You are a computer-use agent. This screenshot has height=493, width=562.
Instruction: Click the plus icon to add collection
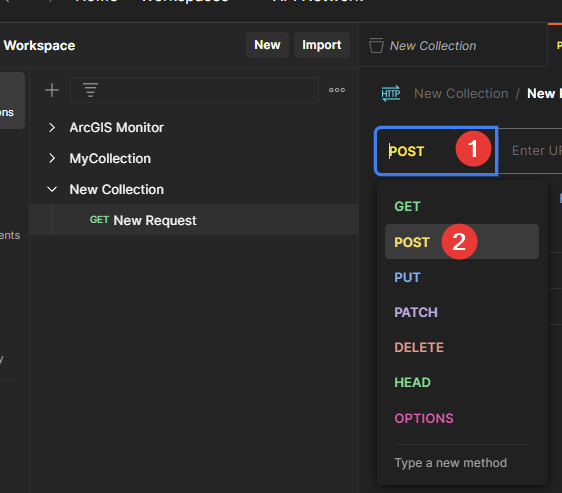52,90
